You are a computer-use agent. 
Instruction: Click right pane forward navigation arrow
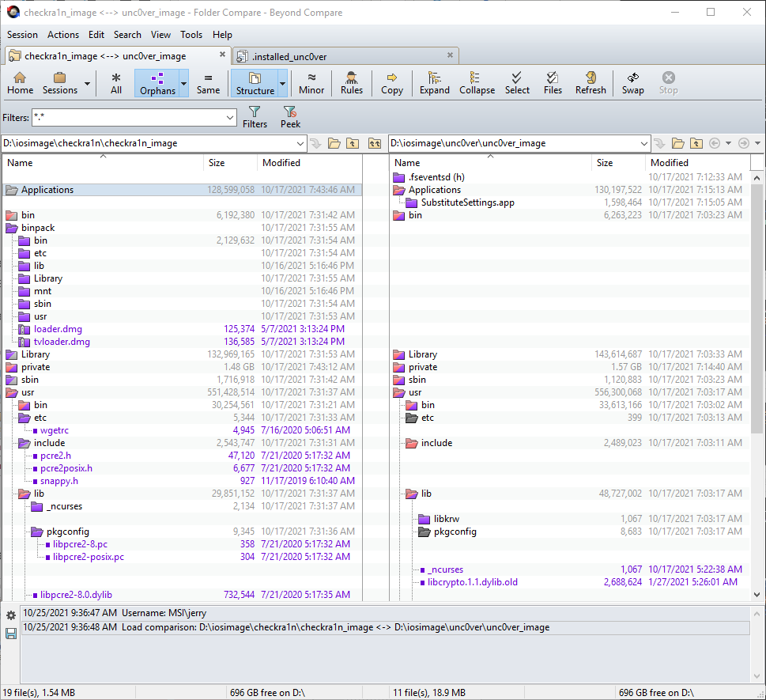(x=744, y=143)
